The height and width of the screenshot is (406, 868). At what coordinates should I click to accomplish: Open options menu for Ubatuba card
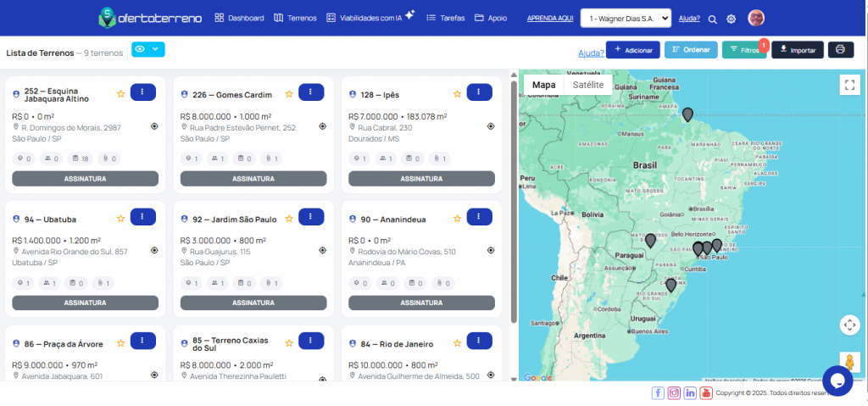tap(142, 217)
